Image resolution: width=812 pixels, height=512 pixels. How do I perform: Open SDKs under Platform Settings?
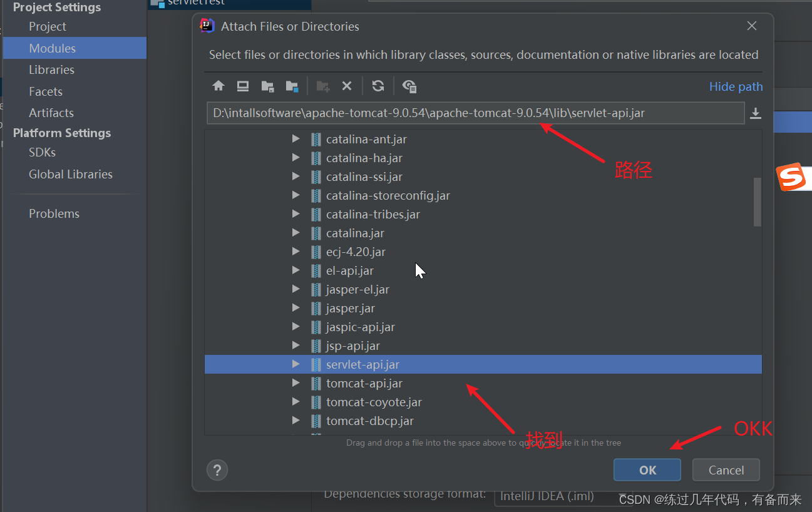(42, 152)
